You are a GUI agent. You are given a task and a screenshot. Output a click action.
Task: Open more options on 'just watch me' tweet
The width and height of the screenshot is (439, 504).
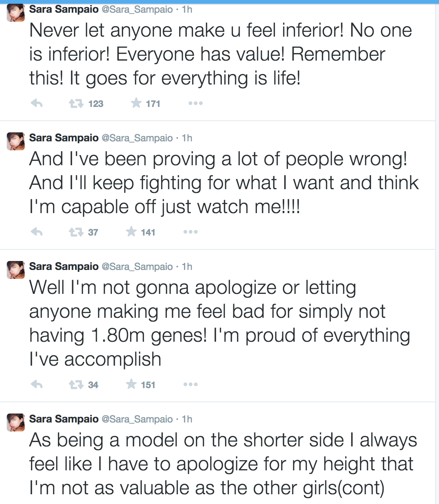pyautogui.click(x=191, y=232)
